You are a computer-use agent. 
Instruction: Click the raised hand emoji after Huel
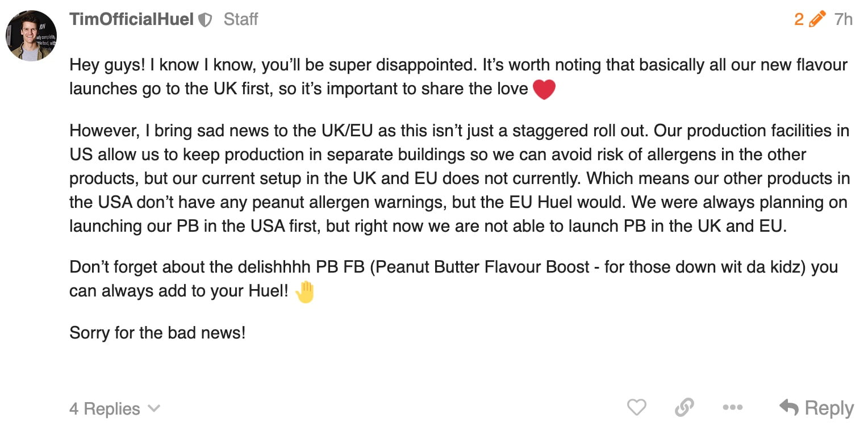[x=305, y=292]
